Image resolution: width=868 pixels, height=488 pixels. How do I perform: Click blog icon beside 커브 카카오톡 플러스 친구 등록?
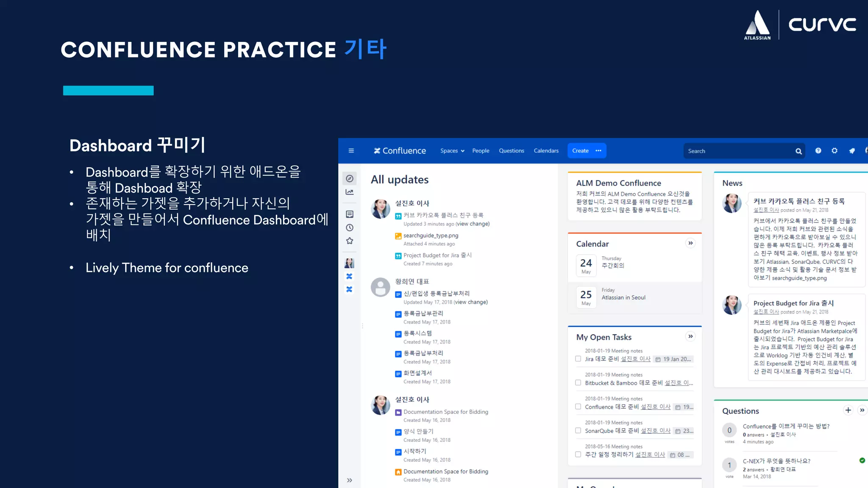click(x=398, y=216)
